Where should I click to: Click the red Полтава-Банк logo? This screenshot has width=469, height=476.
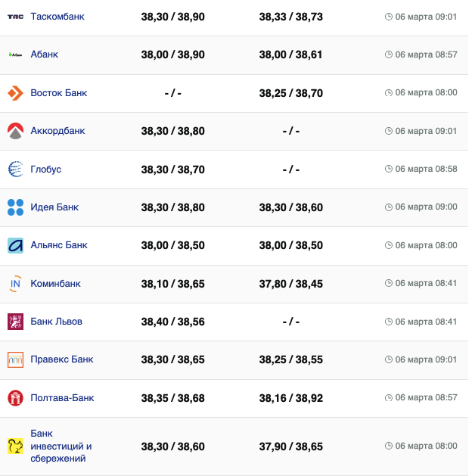tap(15, 398)
